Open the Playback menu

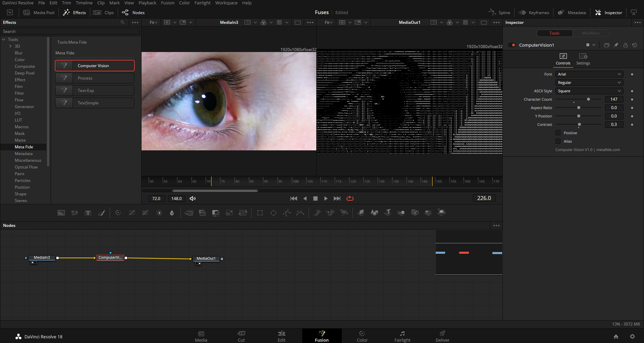[x=147, y=3]
